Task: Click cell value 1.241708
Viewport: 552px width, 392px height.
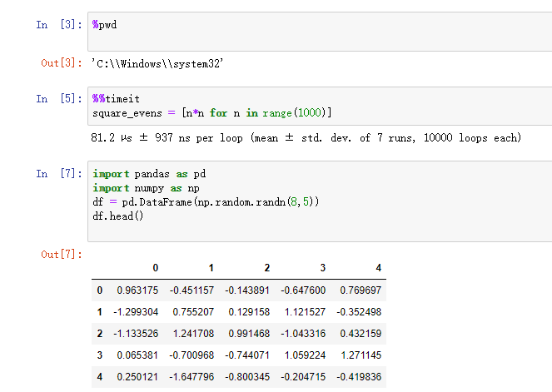Action: coord(193,334)
